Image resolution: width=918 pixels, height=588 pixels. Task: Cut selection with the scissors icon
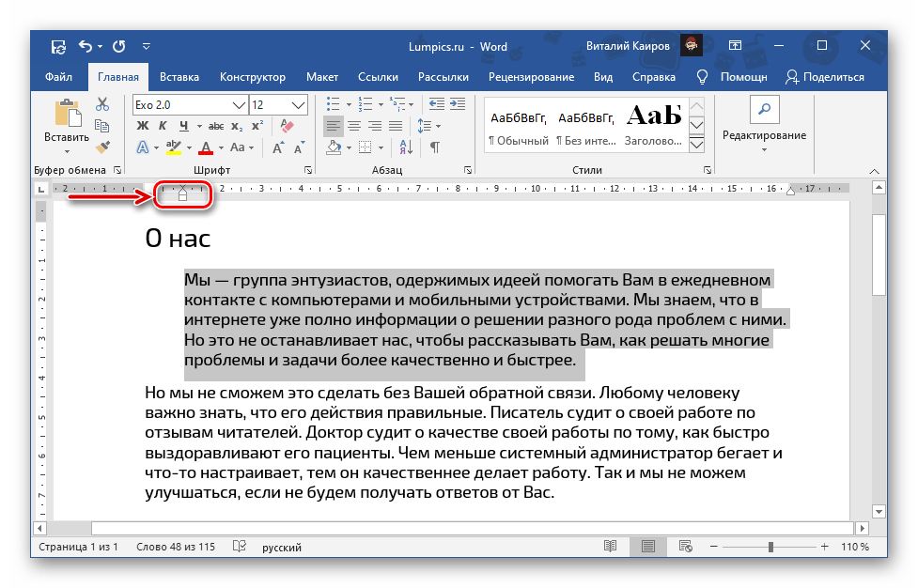[102, 104]
